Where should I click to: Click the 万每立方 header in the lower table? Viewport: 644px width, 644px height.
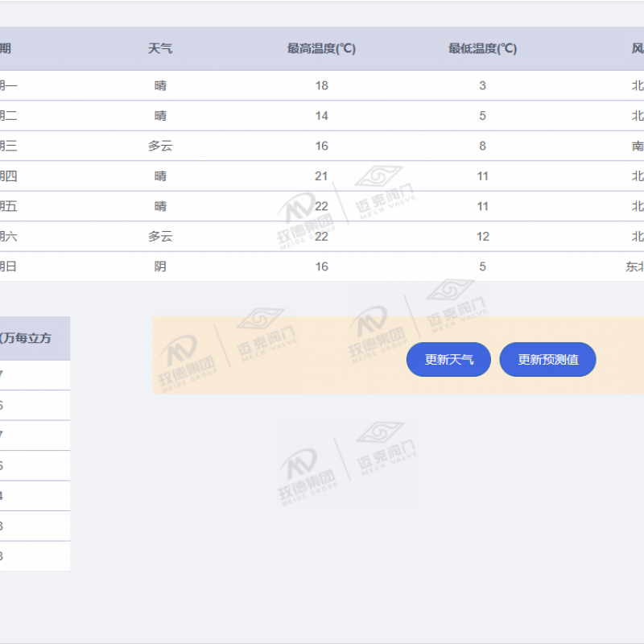(x=28, y=338)
